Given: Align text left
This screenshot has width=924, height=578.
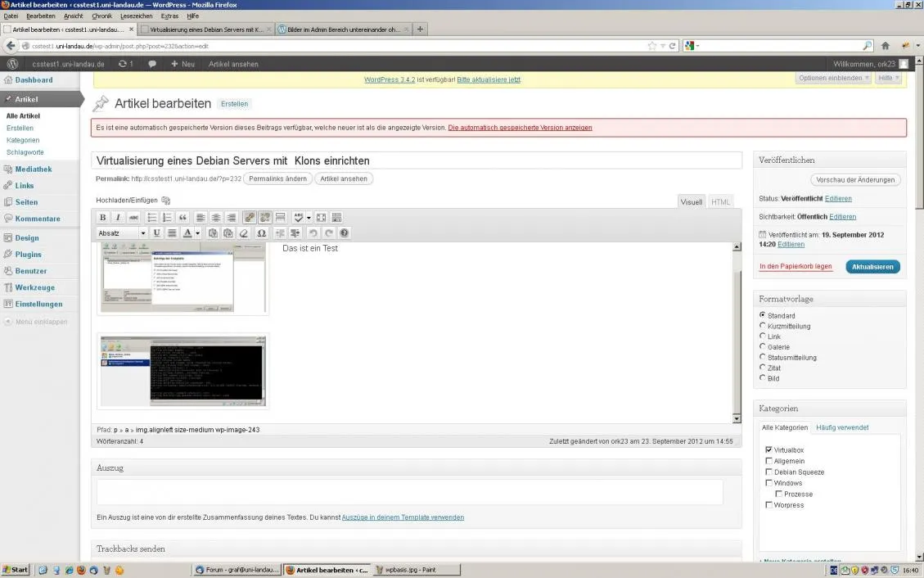Looking at the screenshot, I should point(201,218).
